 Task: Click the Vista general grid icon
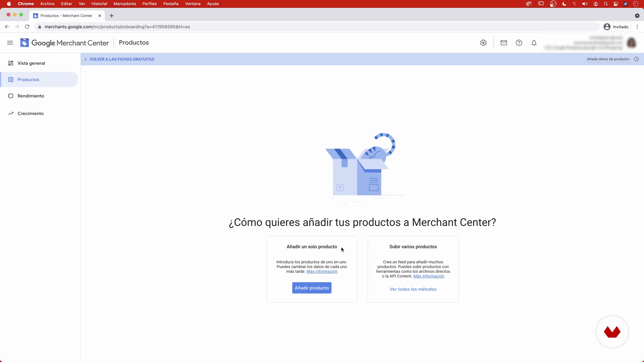click(x=11, y=63)
